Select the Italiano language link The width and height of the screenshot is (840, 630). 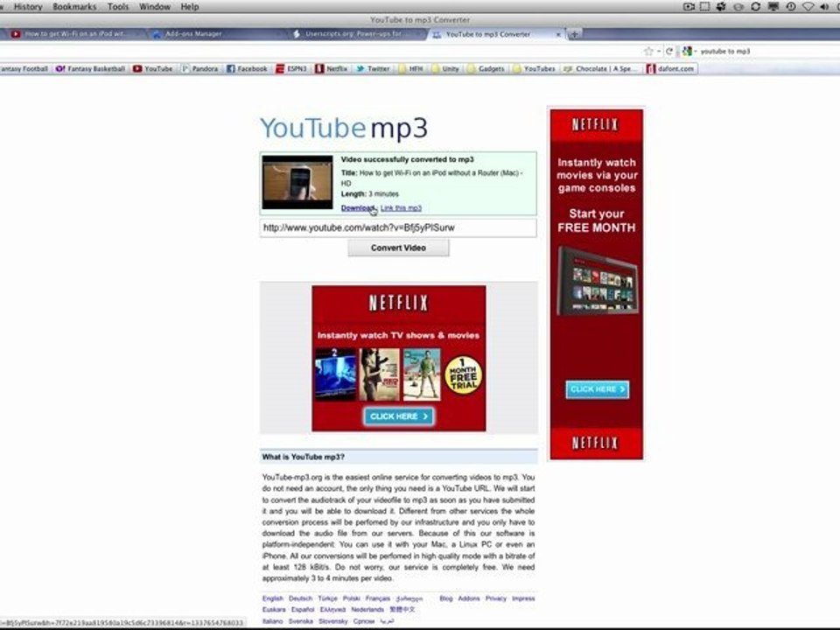click(x=273, y=621)
